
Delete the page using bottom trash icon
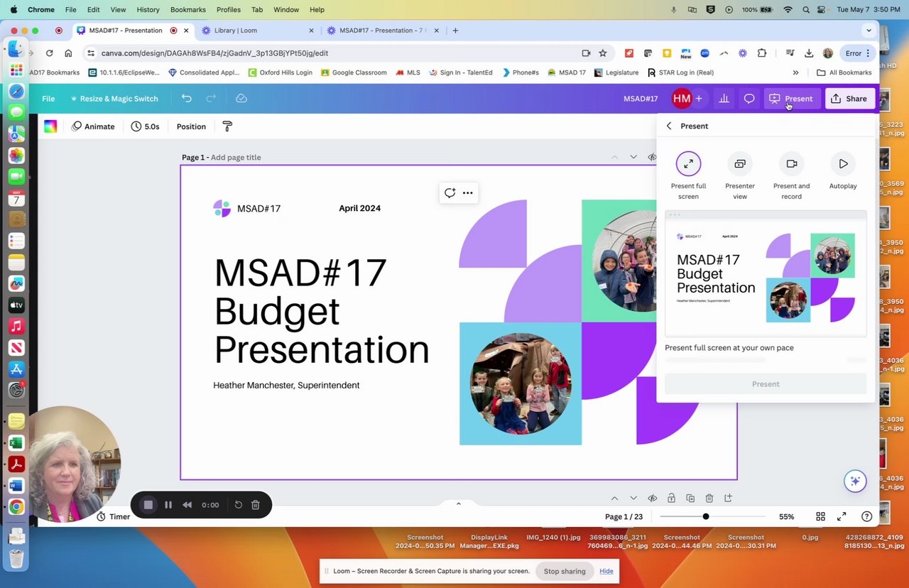pyautogui.click(x=709, y=498)
